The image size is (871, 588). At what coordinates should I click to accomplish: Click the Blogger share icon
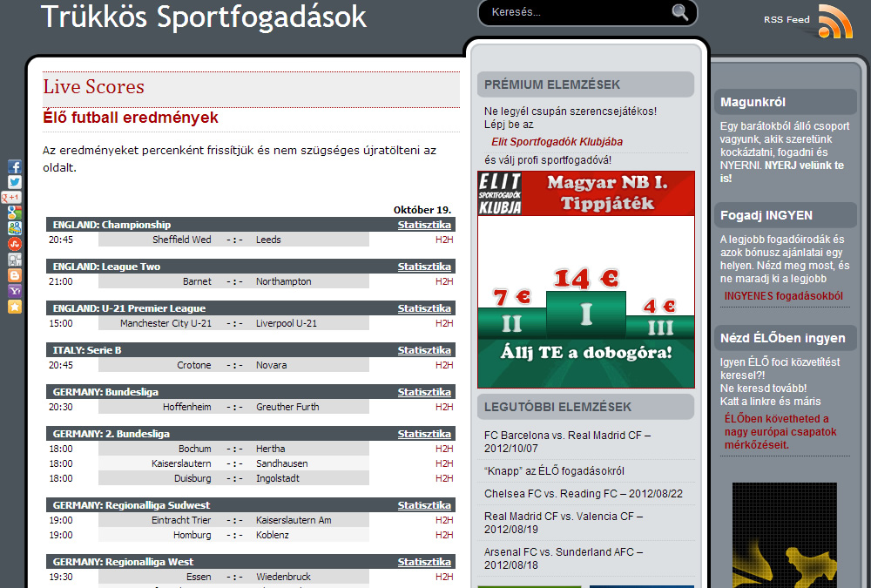[x=15, y=274]
